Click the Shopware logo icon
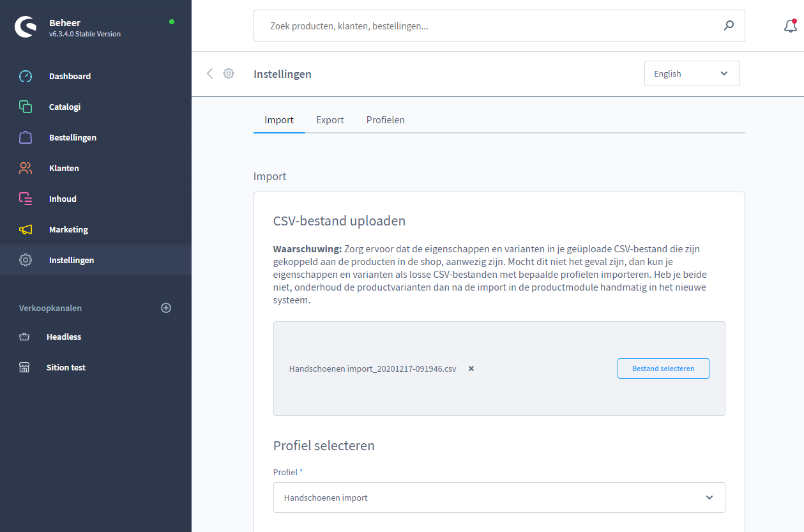 point(26,27)
